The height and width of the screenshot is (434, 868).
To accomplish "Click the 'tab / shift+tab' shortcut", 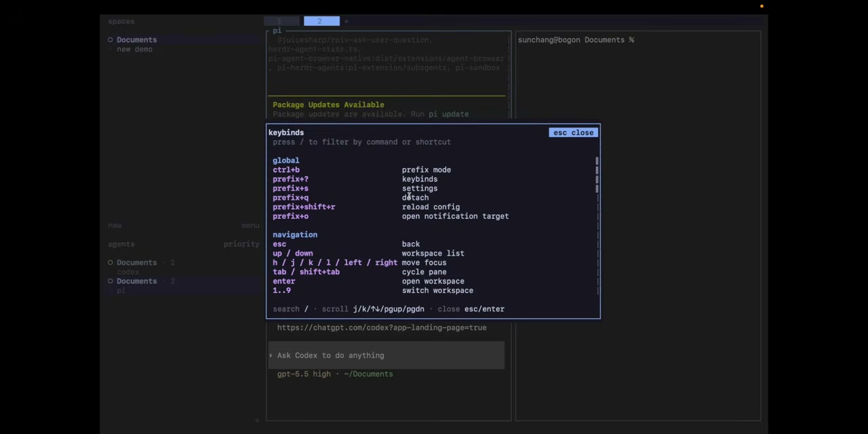I will [x=306, y=272].
